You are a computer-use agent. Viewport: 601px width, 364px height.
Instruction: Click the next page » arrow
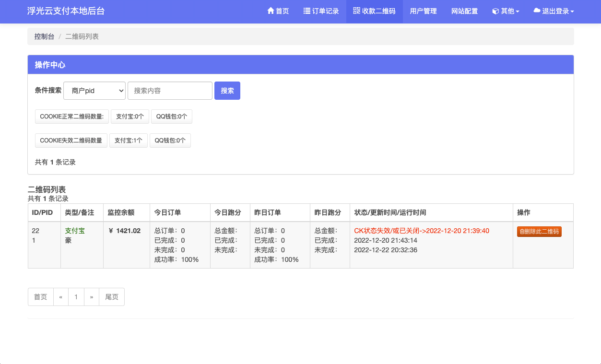(92, 297)
